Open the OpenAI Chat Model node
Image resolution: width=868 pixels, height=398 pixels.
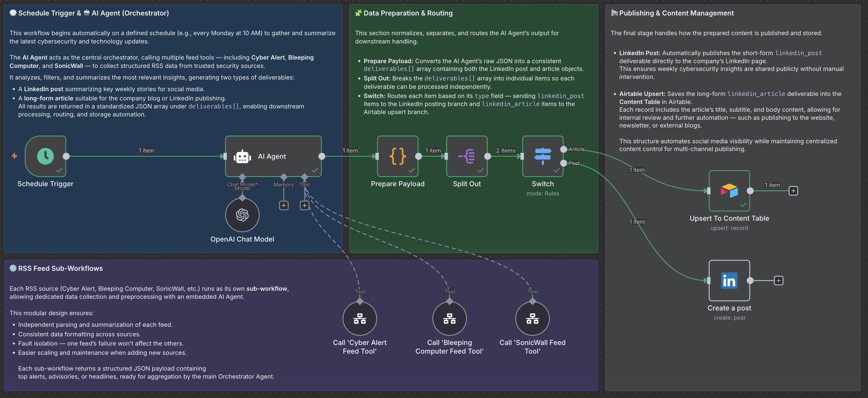tap(242, 215)
